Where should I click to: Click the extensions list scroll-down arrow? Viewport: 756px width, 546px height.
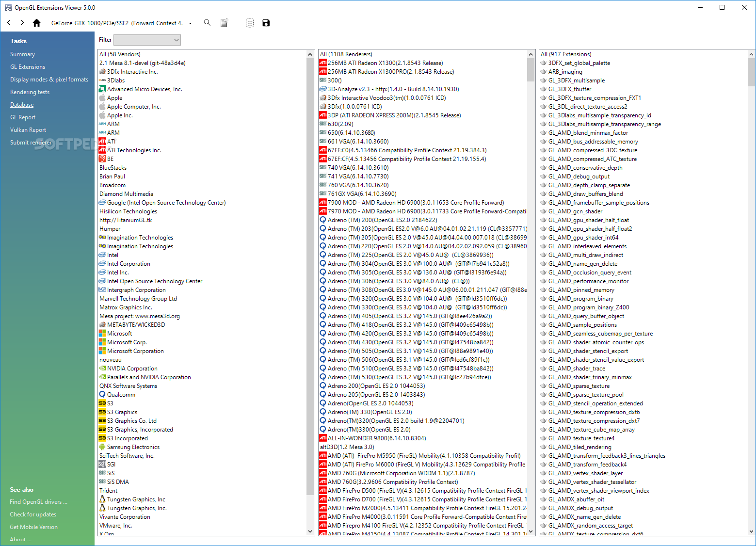pyautogui.click(x=751, y=531)
